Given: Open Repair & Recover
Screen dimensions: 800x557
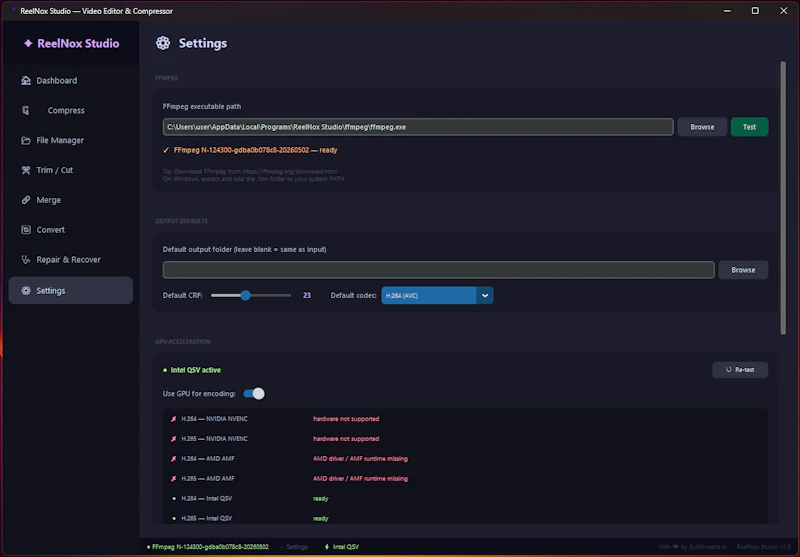Looking at the screenshot, I should pyautogui.click(x=71, y=260).
